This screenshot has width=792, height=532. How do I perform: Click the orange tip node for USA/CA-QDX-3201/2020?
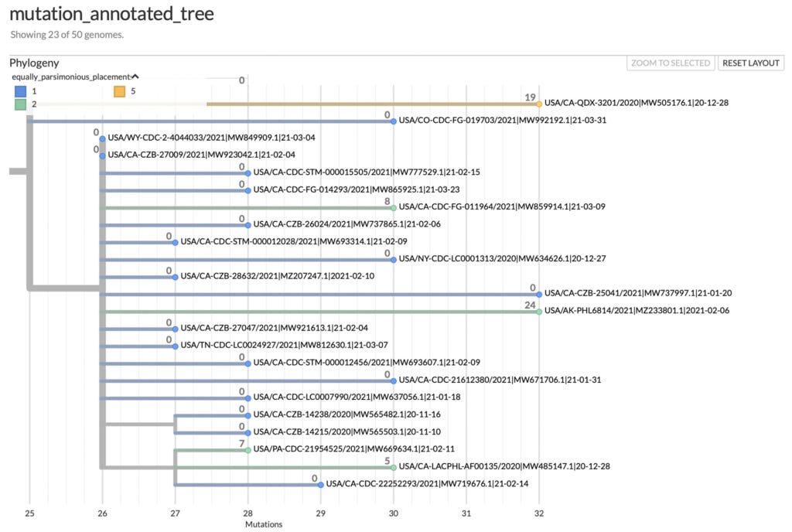coord(539,104)
